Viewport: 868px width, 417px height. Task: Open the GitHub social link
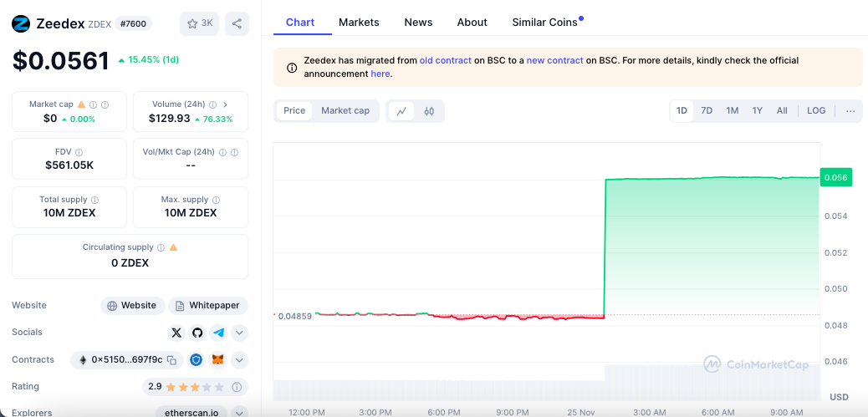197,333
